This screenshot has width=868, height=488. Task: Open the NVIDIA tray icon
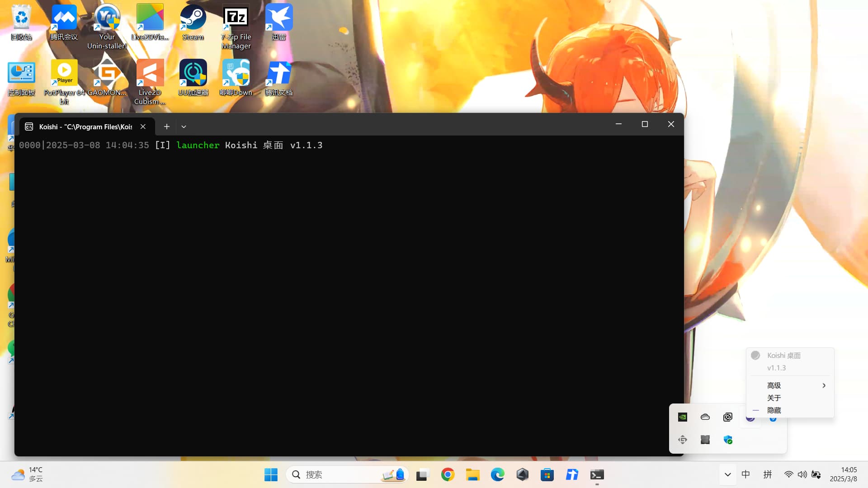[683, 417]
